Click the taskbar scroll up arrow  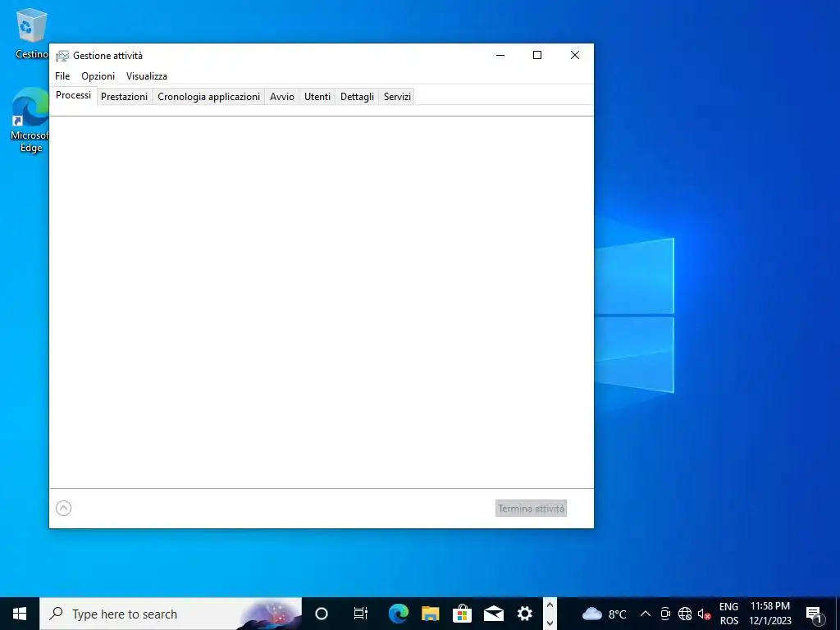tap(550, 605)
